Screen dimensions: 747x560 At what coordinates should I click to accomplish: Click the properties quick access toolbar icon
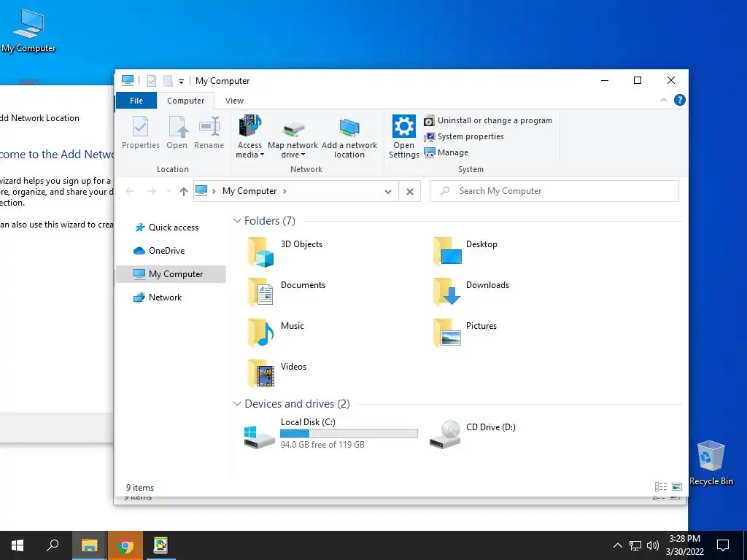click(152, 81)
